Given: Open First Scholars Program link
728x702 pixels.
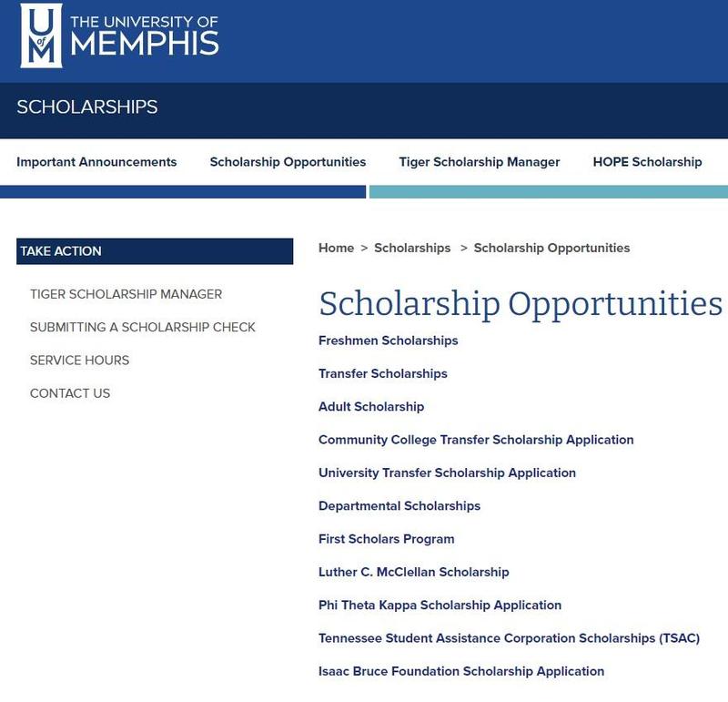Looking at the screenshot, I should point(386,539).
